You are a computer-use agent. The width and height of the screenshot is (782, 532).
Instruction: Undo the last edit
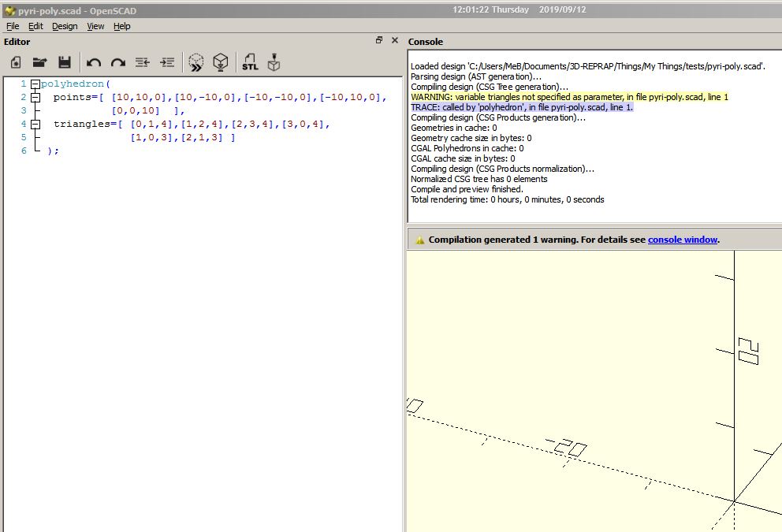(x=94, y=61)
